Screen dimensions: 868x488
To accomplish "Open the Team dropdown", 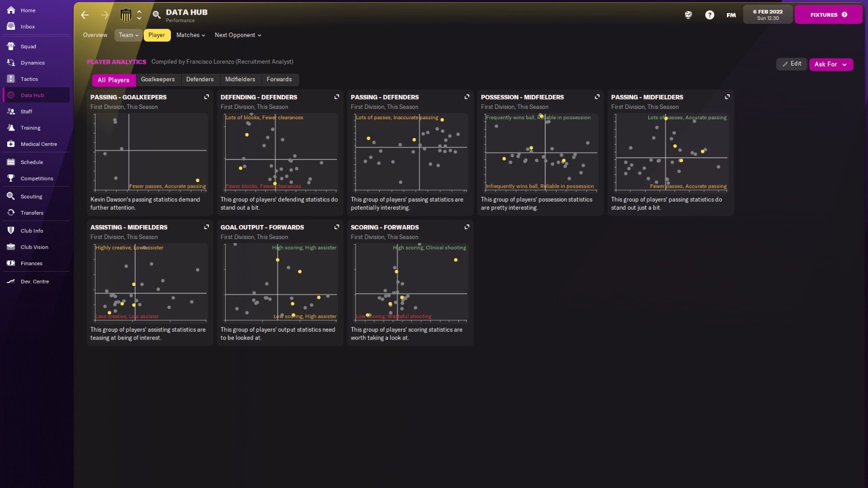I will tap(128, 35).
